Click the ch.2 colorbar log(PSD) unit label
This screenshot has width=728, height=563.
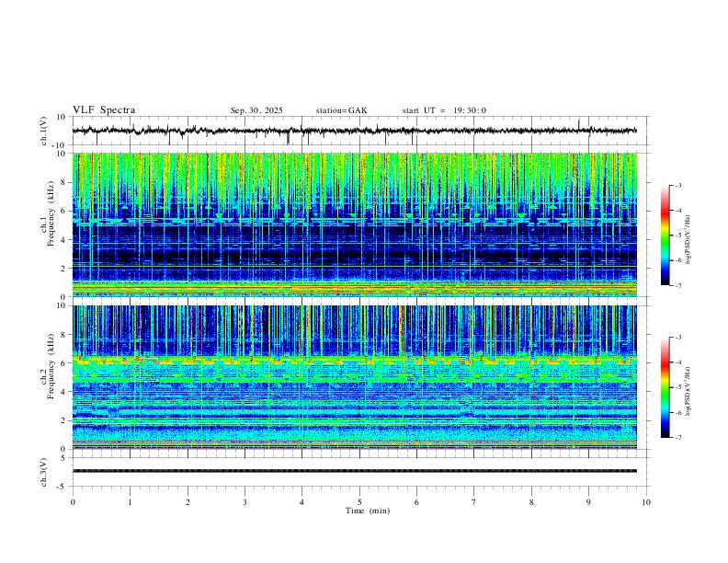tap(688, 391)
